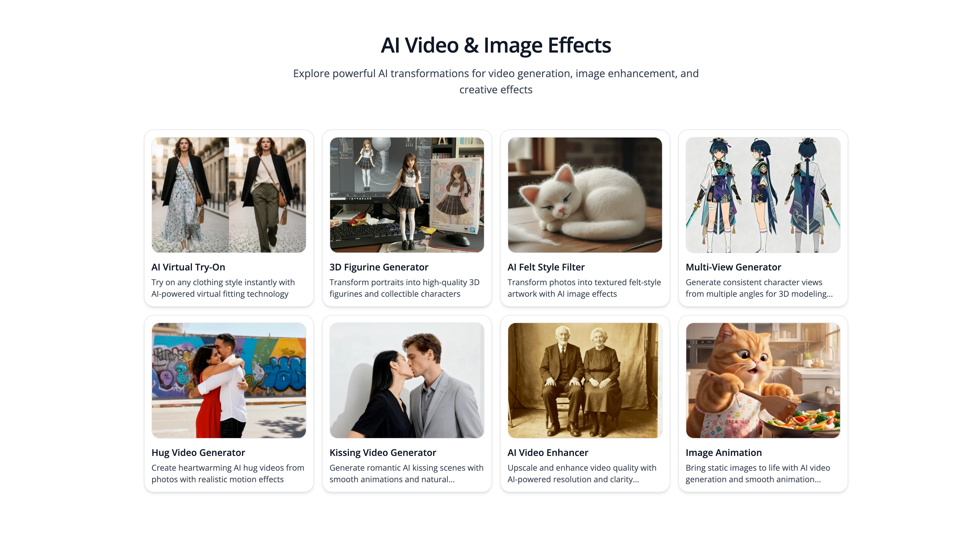Image resolution: width=980 pixels, height=538 pixels.
Task: Select the Multi-View Generator title
Action: coord(733,267)
